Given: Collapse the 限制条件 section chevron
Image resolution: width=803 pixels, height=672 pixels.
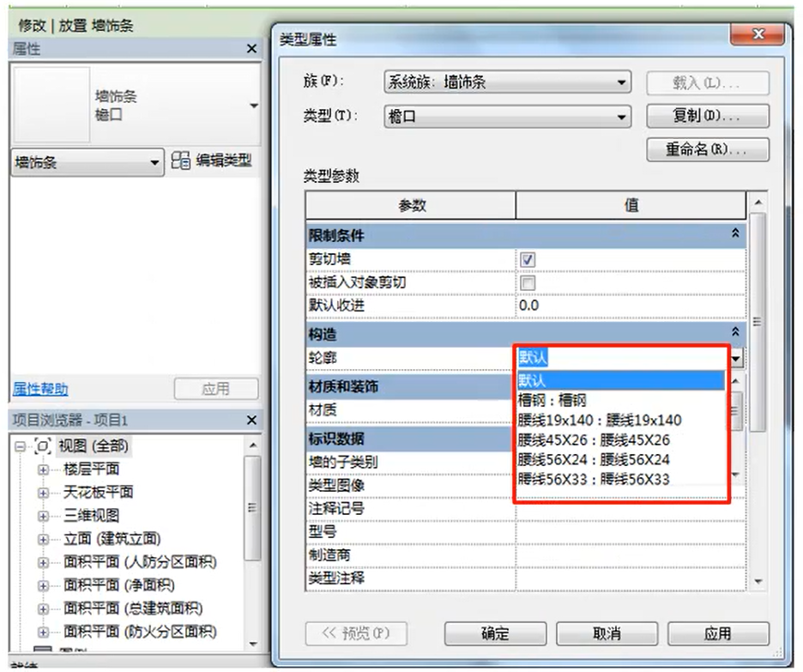Looking at the screenshot, I should [x=734, y=233].
